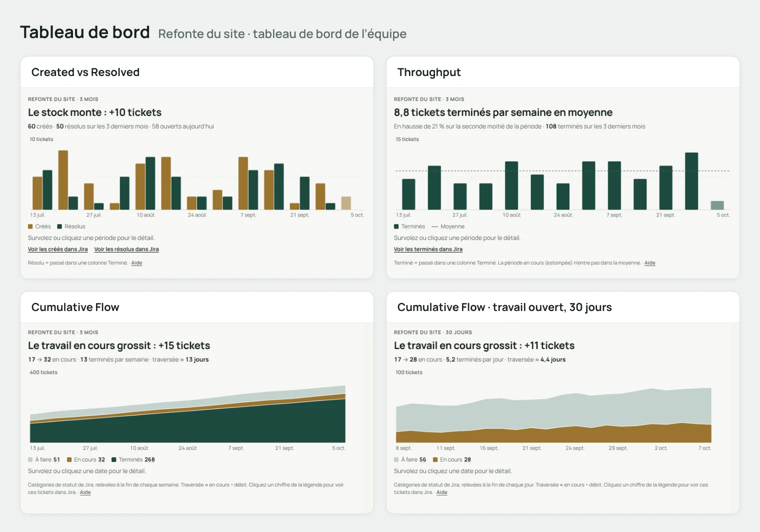This screenshot has height=532, width=760.
Task: Select the Créés bar for 13 juil.
Action: 37,193
